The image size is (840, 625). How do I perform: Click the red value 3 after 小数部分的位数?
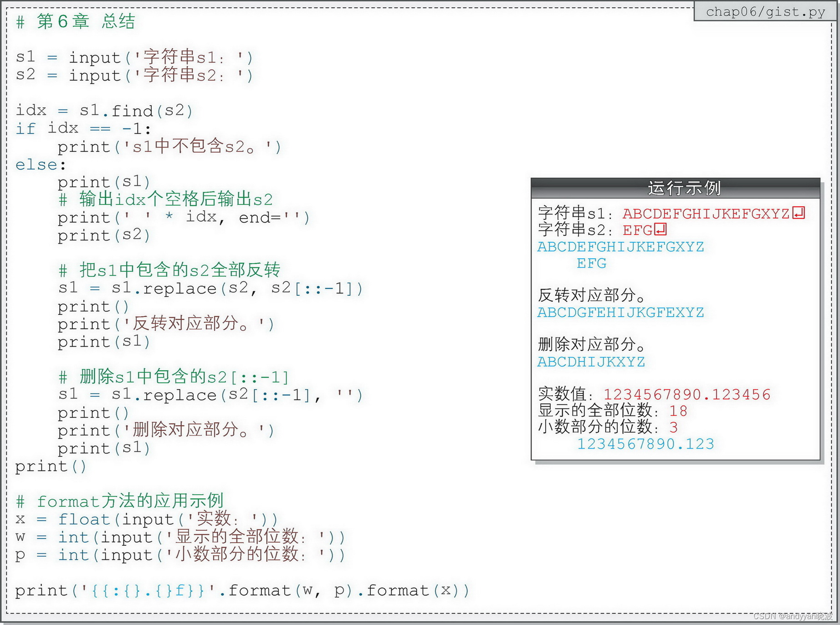(x=674, y=427)
